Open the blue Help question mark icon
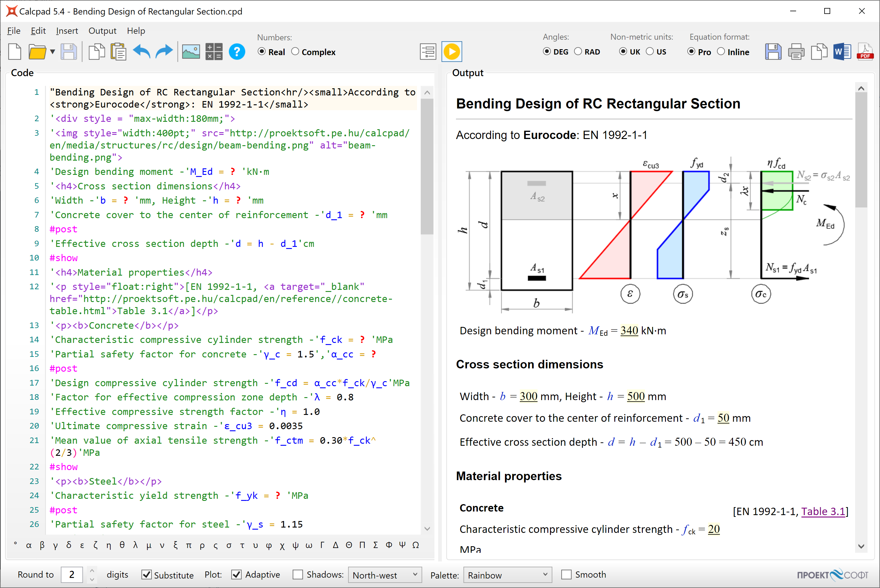Viewport: 880px width, 588px height. pyautogui.click(x=237, y=52)
